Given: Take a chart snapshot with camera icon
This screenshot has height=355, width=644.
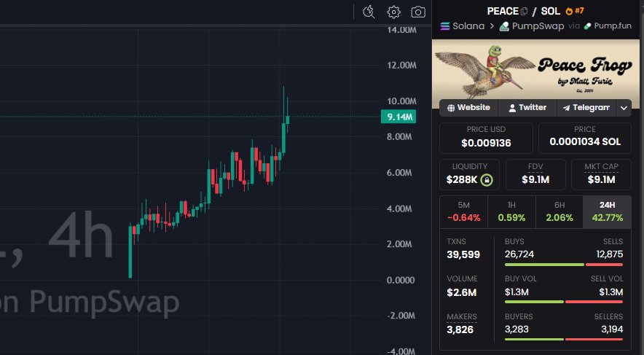Looking at the screenshot, I should 418,12.
